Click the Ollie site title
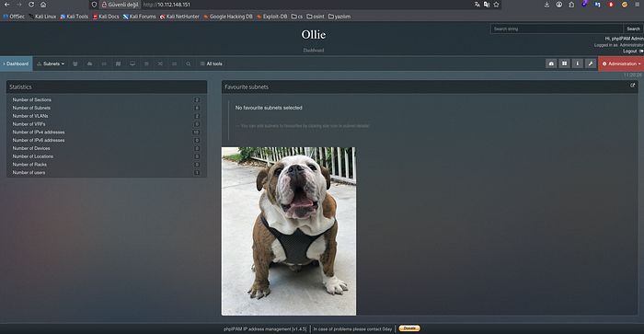 (314, 35)
